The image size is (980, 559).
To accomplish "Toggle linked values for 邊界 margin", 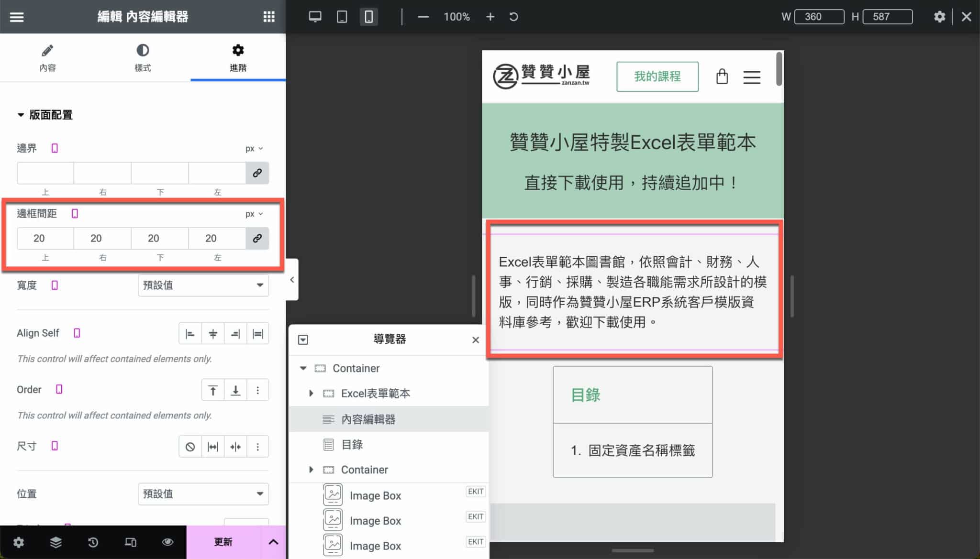I will point(257,173).
